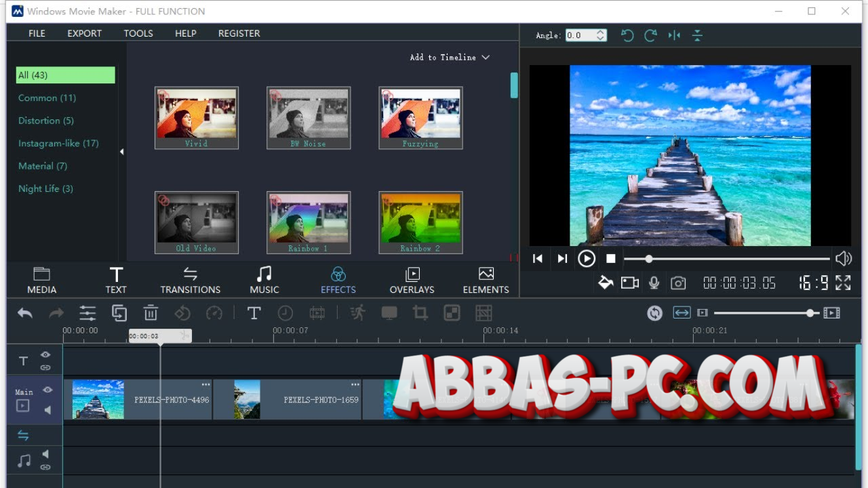Open options on PEXELS-PHOTO-4496 clip
The width and height of the screenshot is (868, 488).
205,385
